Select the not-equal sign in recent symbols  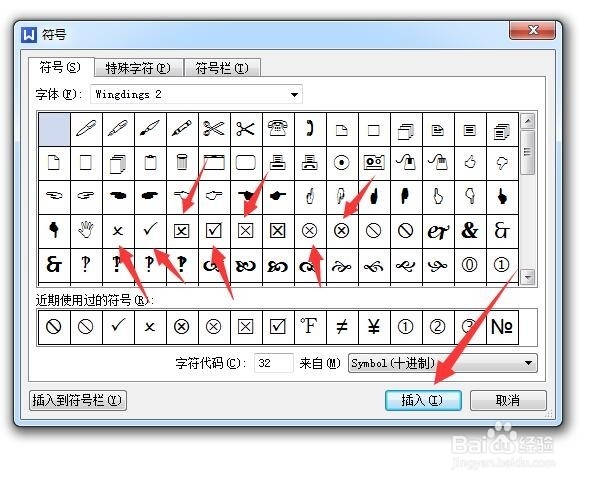(342, 327)
